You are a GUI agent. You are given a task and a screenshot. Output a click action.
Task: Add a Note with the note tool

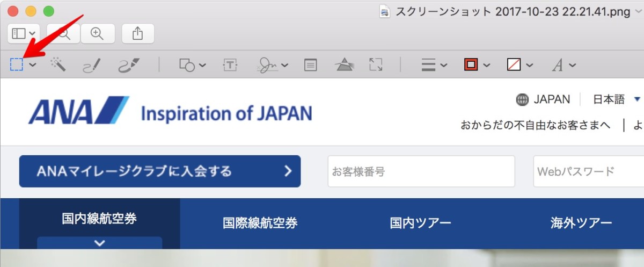click(310, 66)
